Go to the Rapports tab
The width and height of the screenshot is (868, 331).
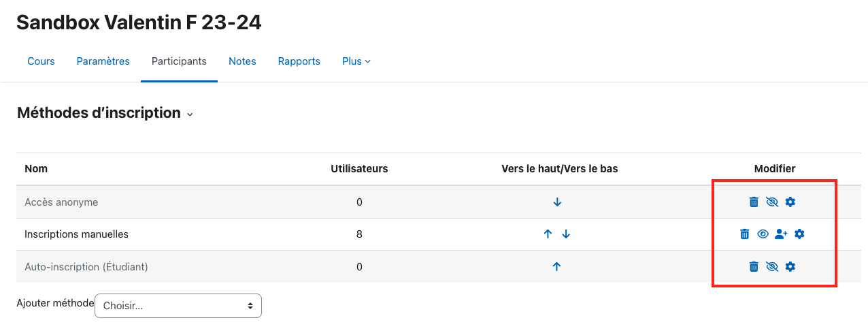click(x=299, y=61)
